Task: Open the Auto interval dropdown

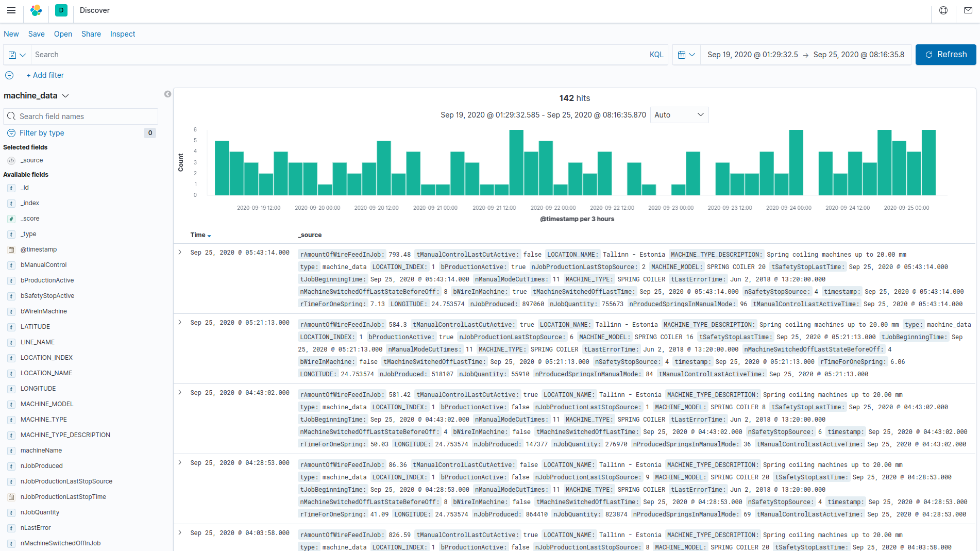Action: click(x=679, y=115)
